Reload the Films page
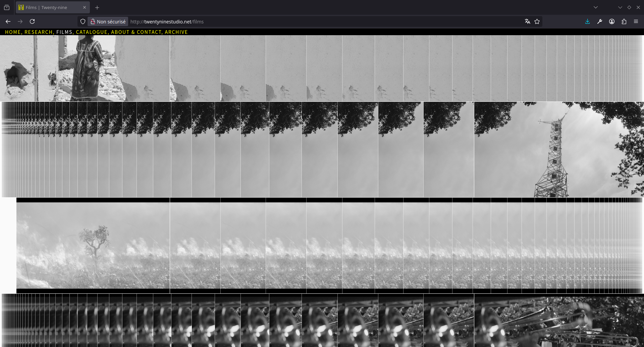This screenshot has height=347, width=644. click(x=32, y=21)
